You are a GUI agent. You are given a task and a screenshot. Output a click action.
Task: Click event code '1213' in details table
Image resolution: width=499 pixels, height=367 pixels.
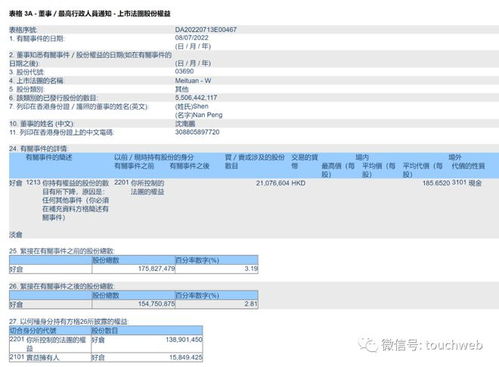point(33,182)
